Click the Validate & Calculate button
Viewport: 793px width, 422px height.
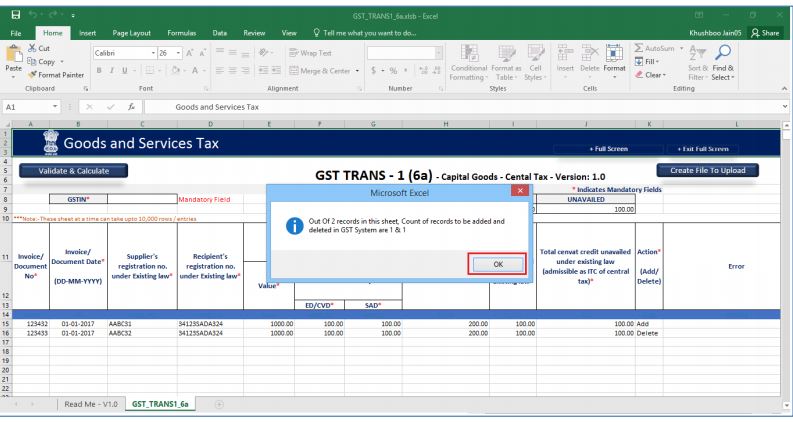[x=73, y=171]
